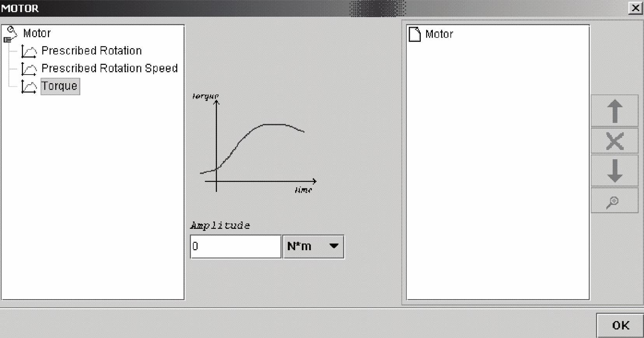Image resolution: width=644 pixels, height=338 pixels.
Task: Select the Motor label in the right panel
Action: 439,34
